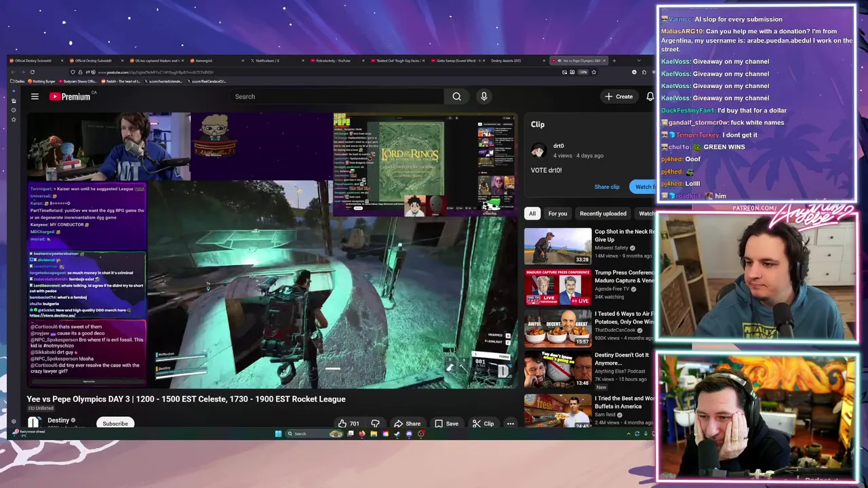
Task: Click the Unlisted badge under title
Action: coord(40,408)
